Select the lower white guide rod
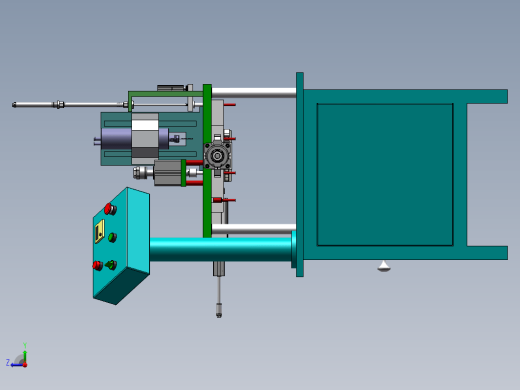Screen dimensions: 520x390 click(254, 229)
